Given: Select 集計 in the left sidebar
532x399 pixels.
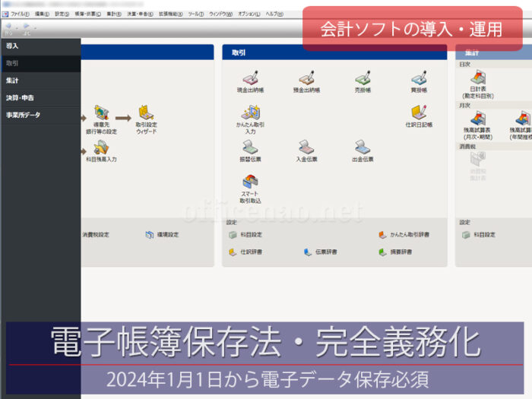Looking at the screenshot, I should coord(41,81).
